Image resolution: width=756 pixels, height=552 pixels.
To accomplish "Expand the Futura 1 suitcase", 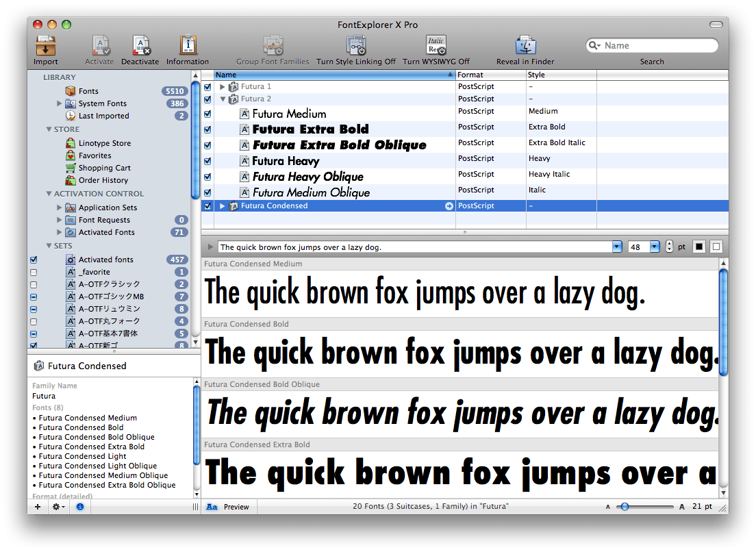I will pos(223,87).
